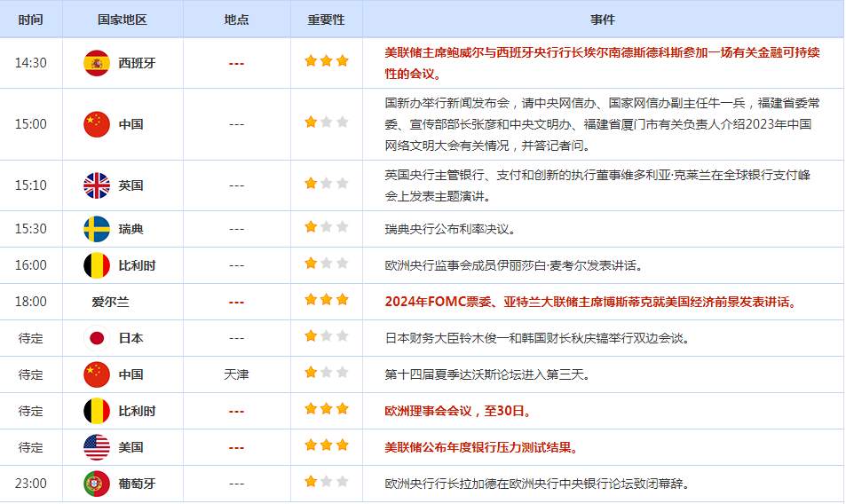Click the 英国央行主管银行 event text

[x=597, y=185]
